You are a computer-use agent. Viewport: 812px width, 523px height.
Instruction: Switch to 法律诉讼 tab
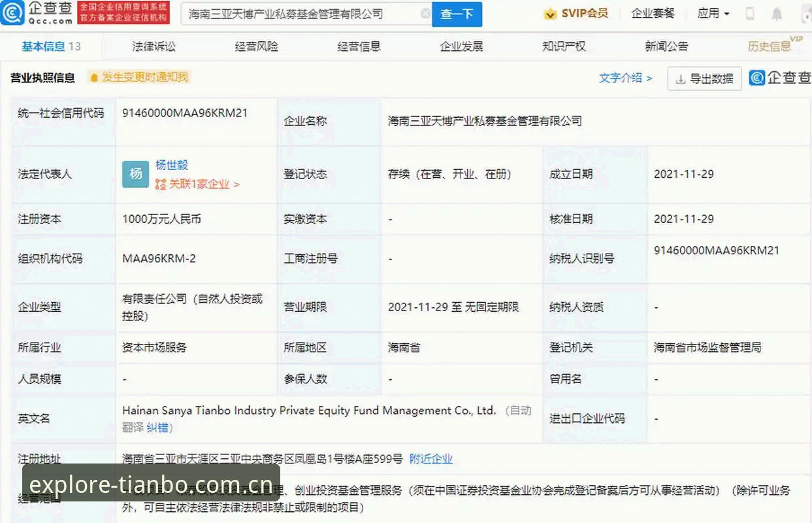(x=154, y=46)
